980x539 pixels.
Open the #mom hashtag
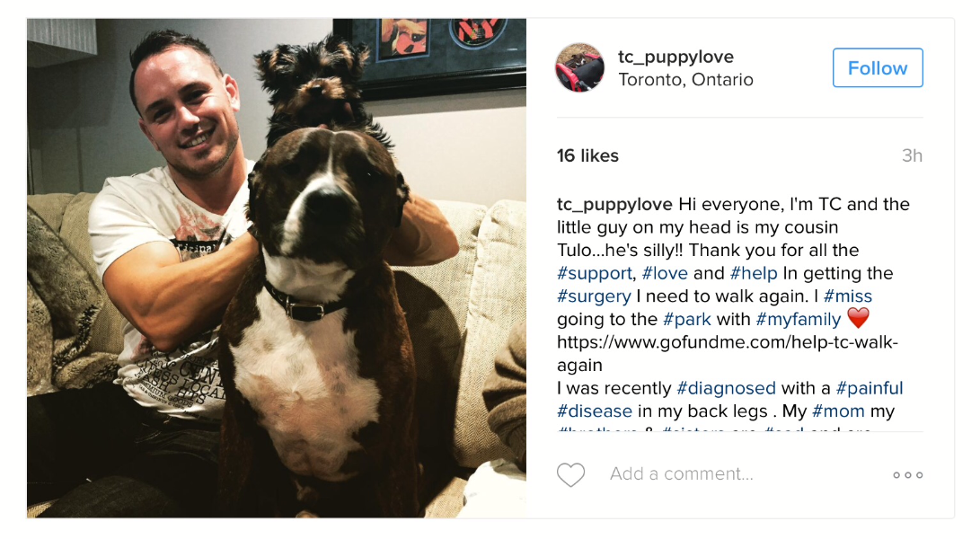(x=838, y=411)
